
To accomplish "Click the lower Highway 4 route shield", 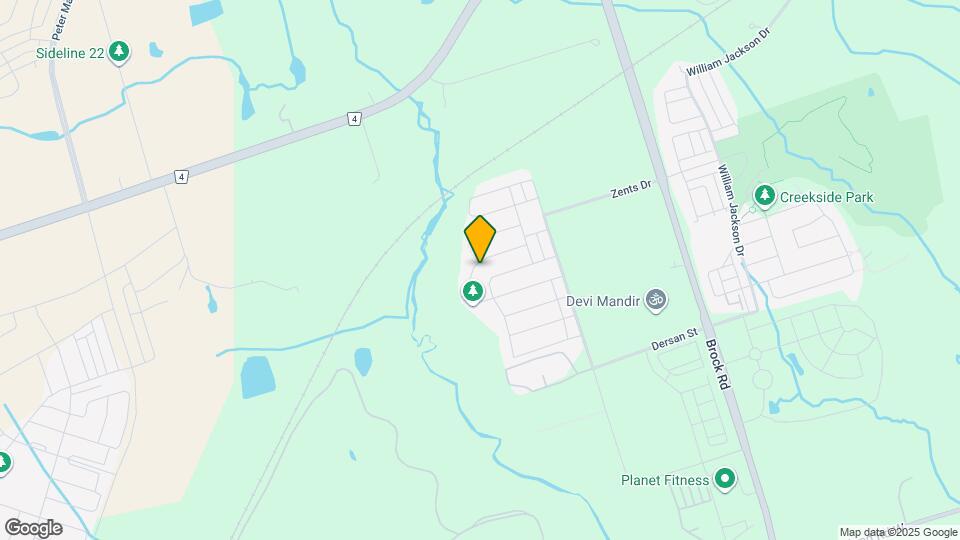I will click(x=181, y=177).
